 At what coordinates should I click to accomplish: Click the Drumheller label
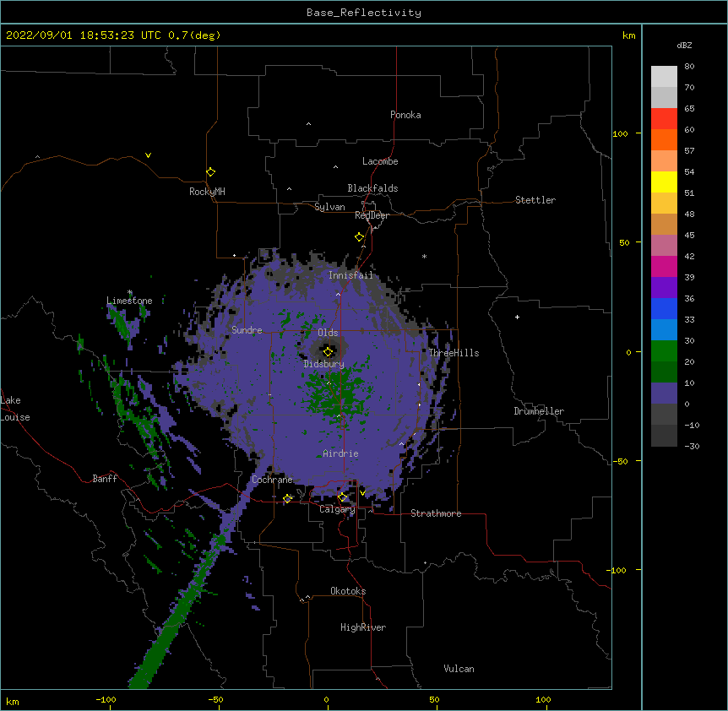click(x=539, y=411)
